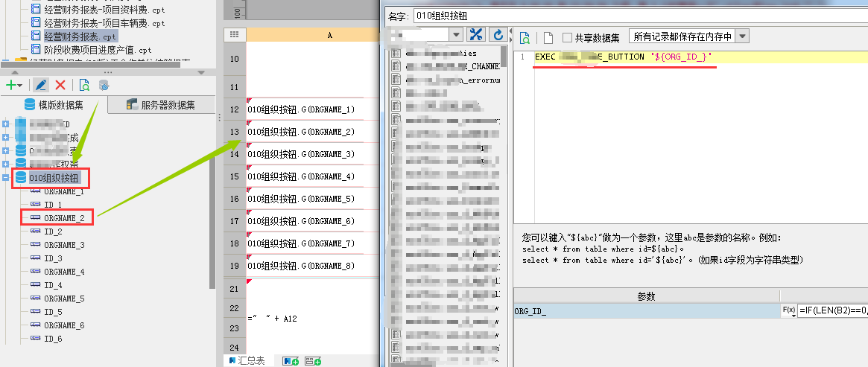868x367 pixels.
Task: Select the ID_6 tree item
Action: click(x=53, y=339)
